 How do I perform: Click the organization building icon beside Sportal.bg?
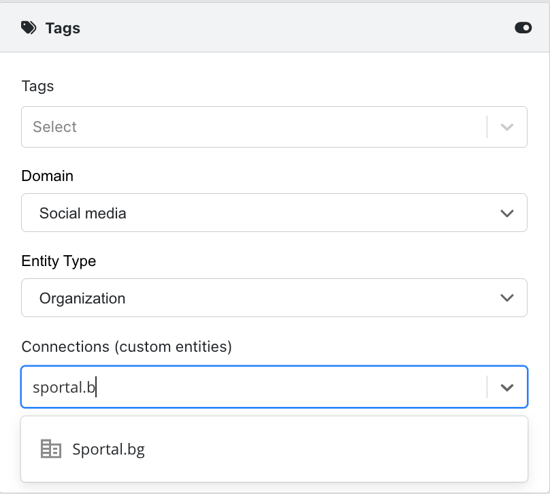click(x=51, y=449)
